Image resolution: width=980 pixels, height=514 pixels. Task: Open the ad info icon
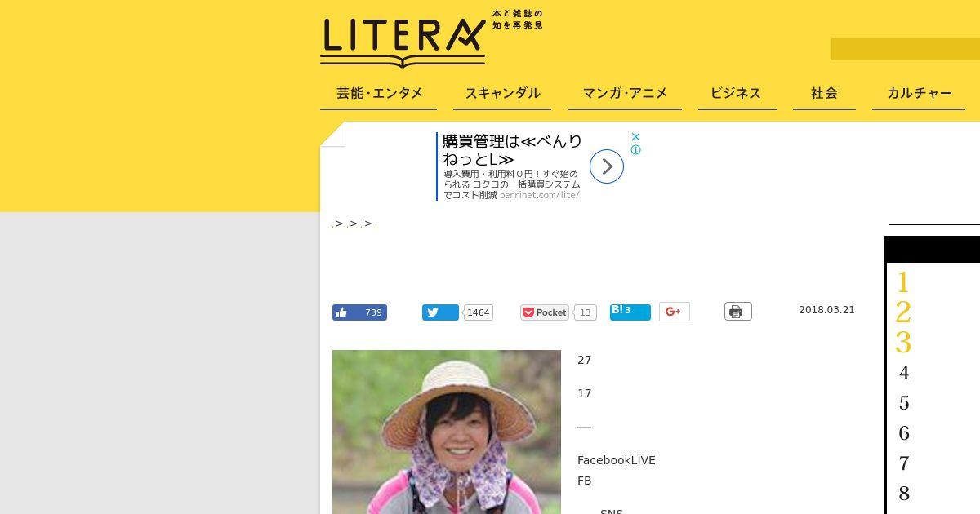(635, 150)
